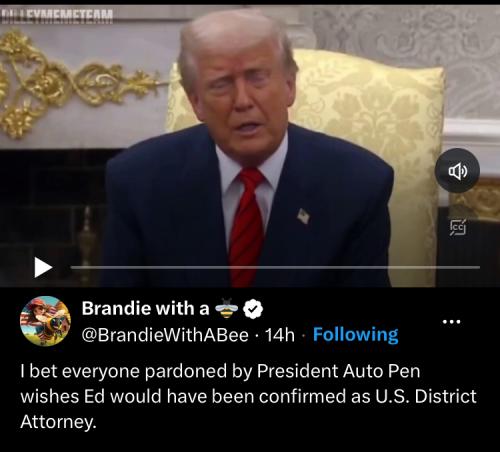Image resolution: width=500 pixels, height=452 pixels.
Task: Open the "Brandie with a" display name
Action: (x=145, y=308)
